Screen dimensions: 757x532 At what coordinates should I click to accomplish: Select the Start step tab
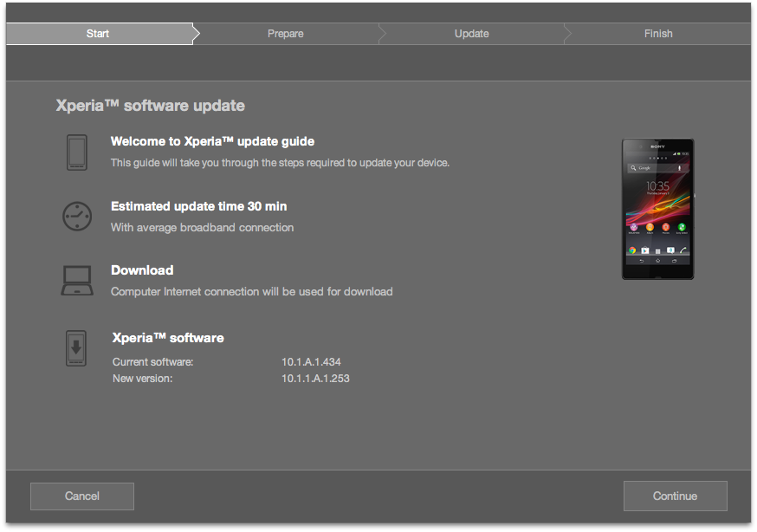point(100,34)
